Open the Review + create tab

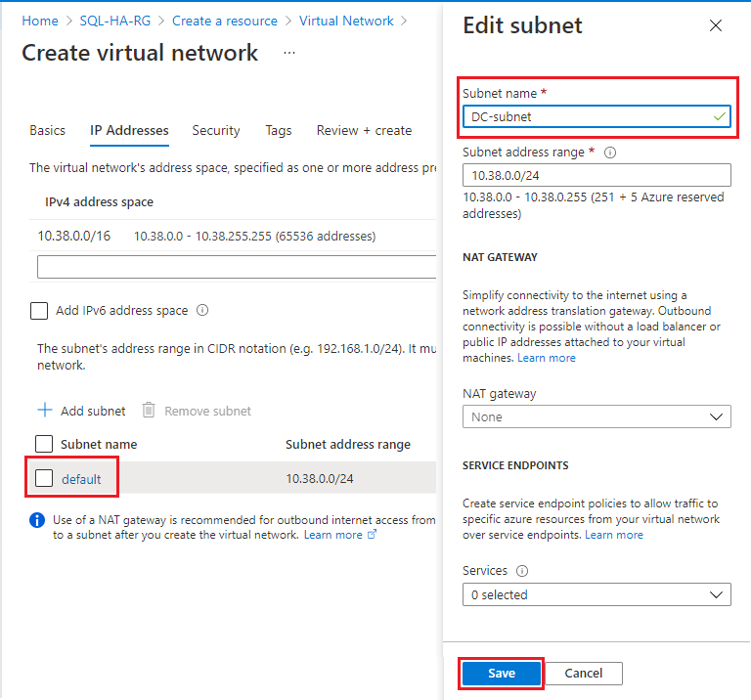pyautogui.click(x=364, y=130)
